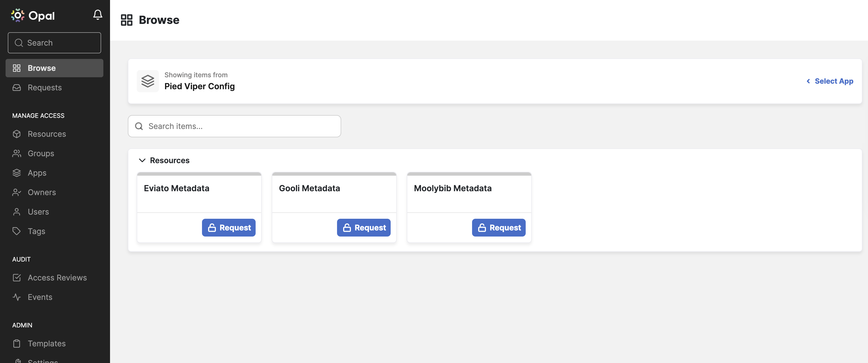Click the notification bell icon
This screenshot has height=363, width=868.
pos(98,15)
